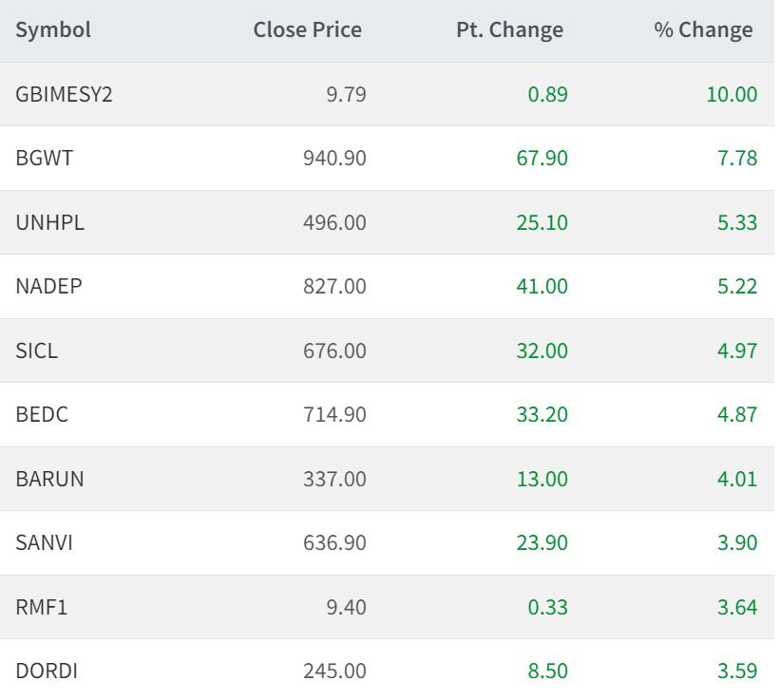Select the BARUN symbol
This screenshot has height=700, width=780.
pos(49,479)
